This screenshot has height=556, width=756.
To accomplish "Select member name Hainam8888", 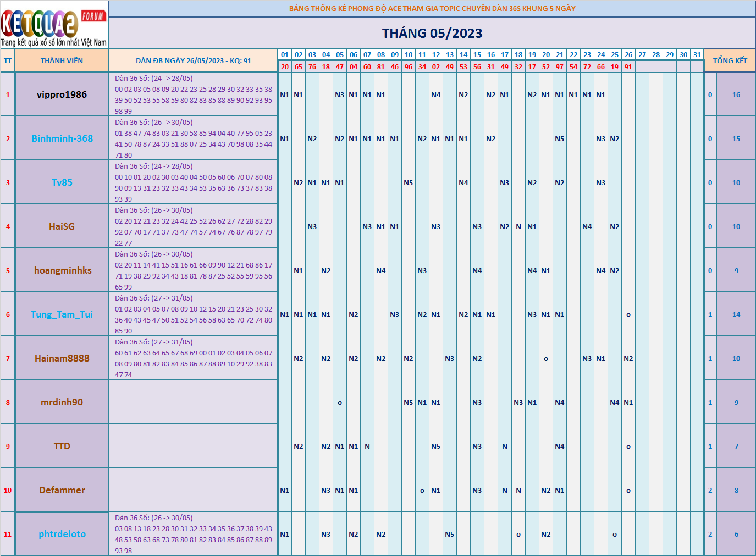I will (62, 358).
